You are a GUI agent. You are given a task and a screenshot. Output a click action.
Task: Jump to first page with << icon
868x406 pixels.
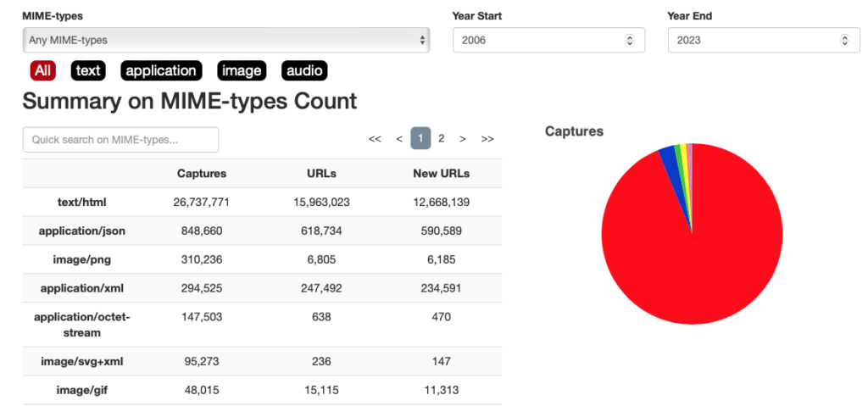coord(375,139)
